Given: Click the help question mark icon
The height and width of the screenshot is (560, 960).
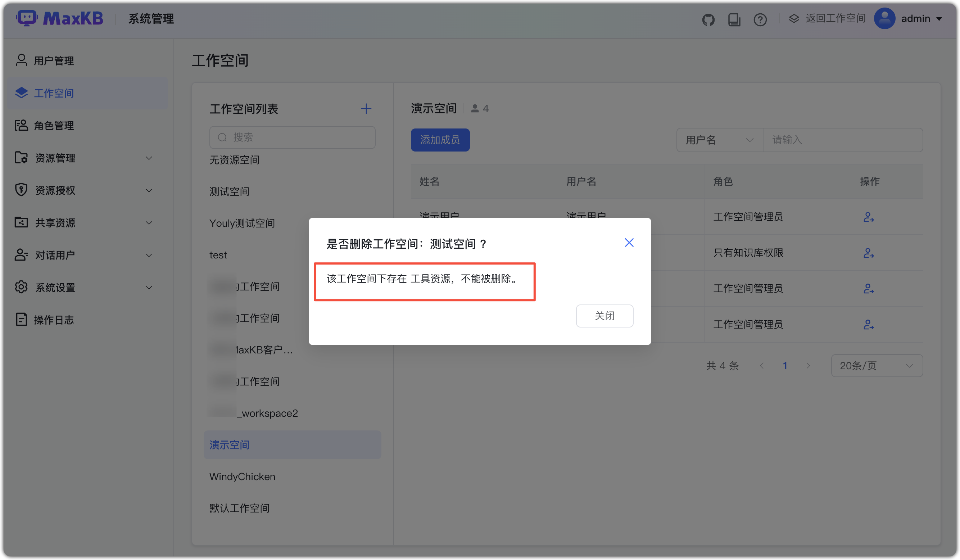Looking at the screenshot, I should point(760,19).
